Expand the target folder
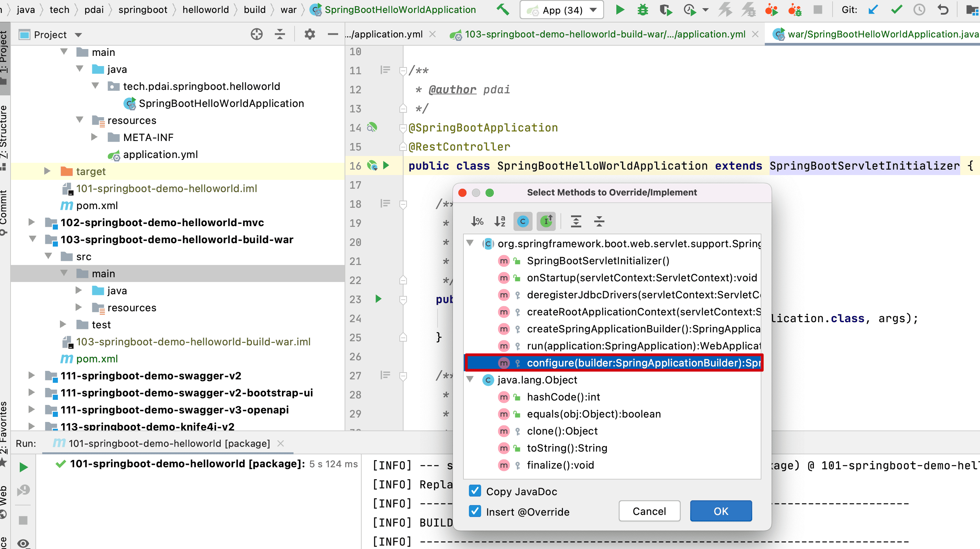The image size is (980, 549). 47,171
